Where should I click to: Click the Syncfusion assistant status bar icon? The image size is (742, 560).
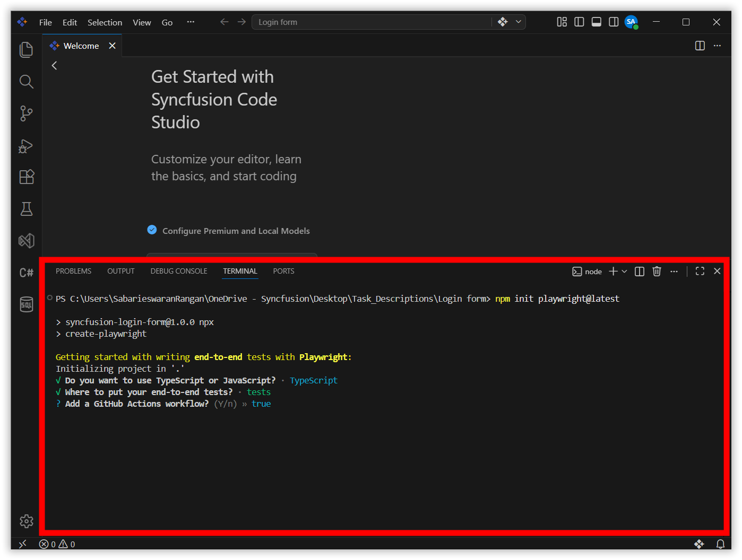tap(699, 544)
